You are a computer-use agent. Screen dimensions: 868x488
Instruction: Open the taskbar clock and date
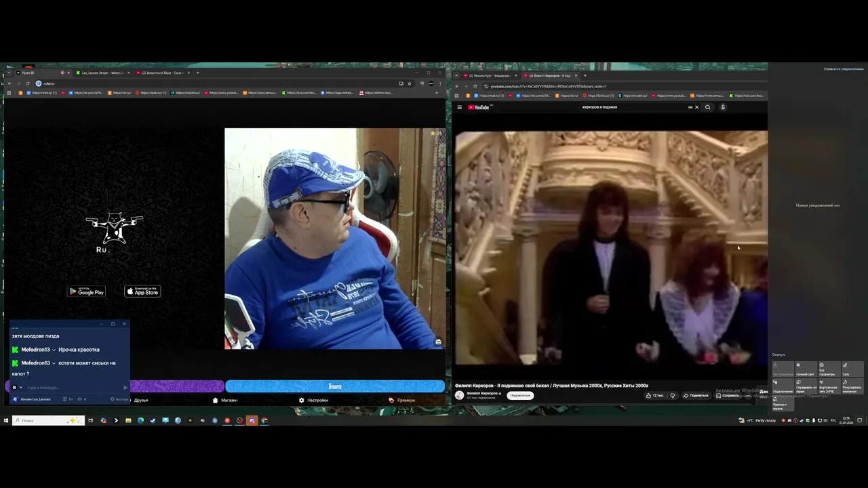tap(846, 420)
